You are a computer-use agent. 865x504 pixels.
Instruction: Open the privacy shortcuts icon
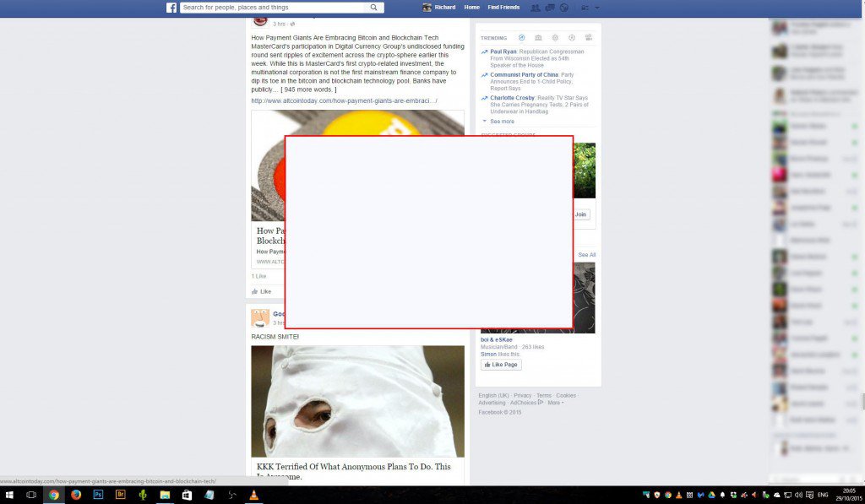click(x=585, y=8)
